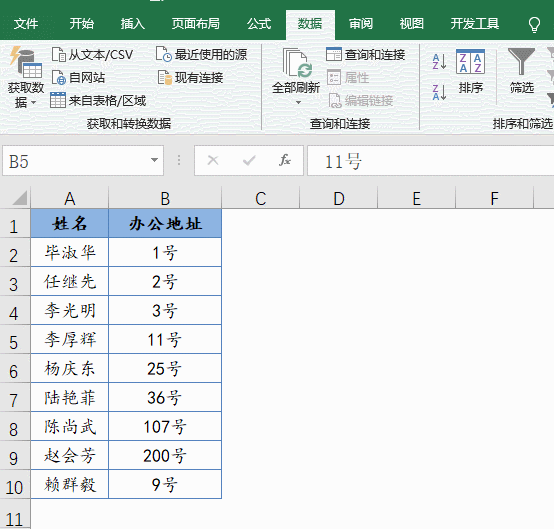Switch to the Page Layout (页面布局) tab

195,24
